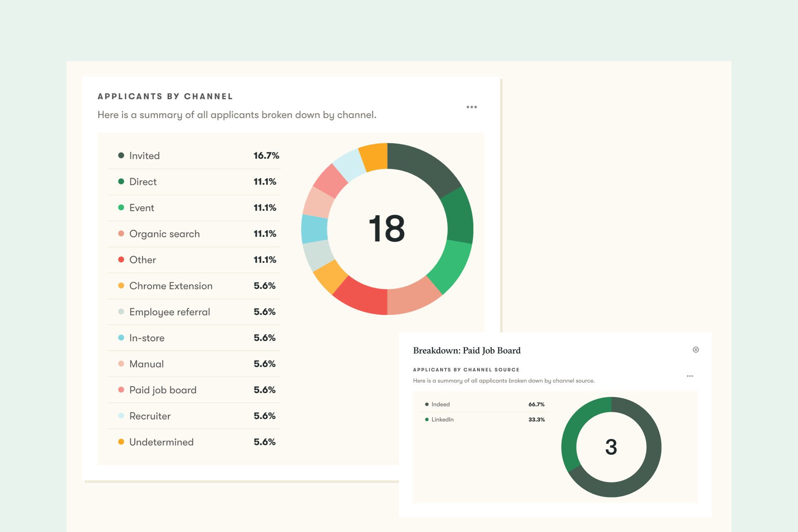Click the Recruiter legend entry
Screen dimensions: 798x532
click(x=150, y=416)
